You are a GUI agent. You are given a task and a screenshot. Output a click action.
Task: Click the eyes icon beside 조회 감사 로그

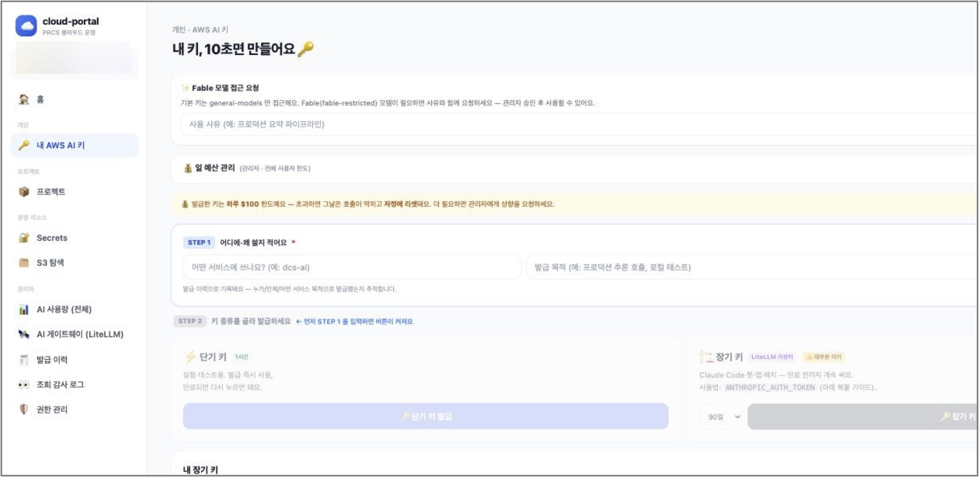pyautogui.click(x=23, y=384)
